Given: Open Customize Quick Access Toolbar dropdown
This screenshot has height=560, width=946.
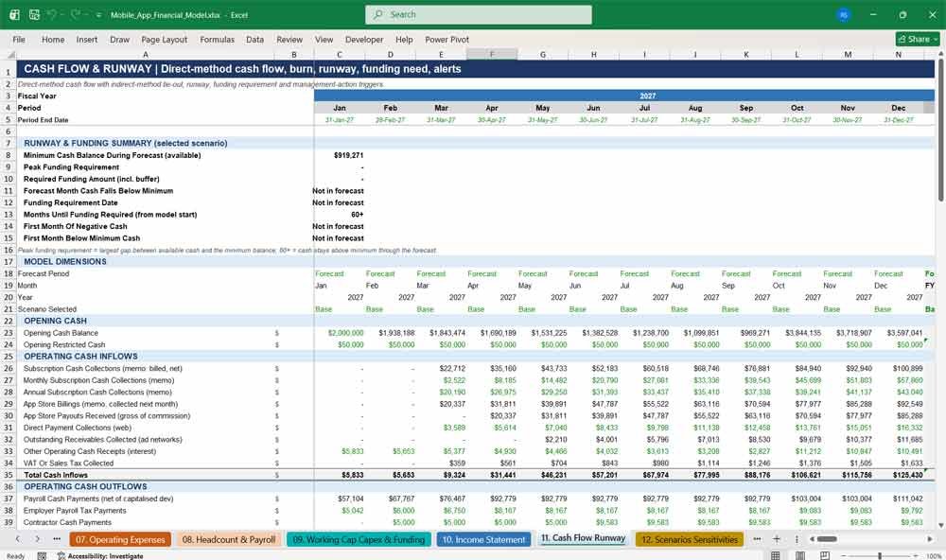Looking at the screenshot, I should [x=98, y=15].
